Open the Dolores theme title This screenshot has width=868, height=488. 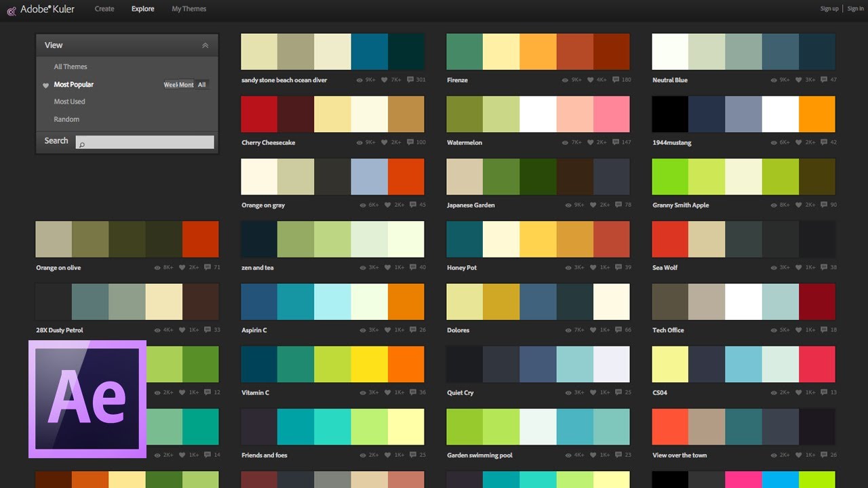pyautogui.click(x=458, y=331)
